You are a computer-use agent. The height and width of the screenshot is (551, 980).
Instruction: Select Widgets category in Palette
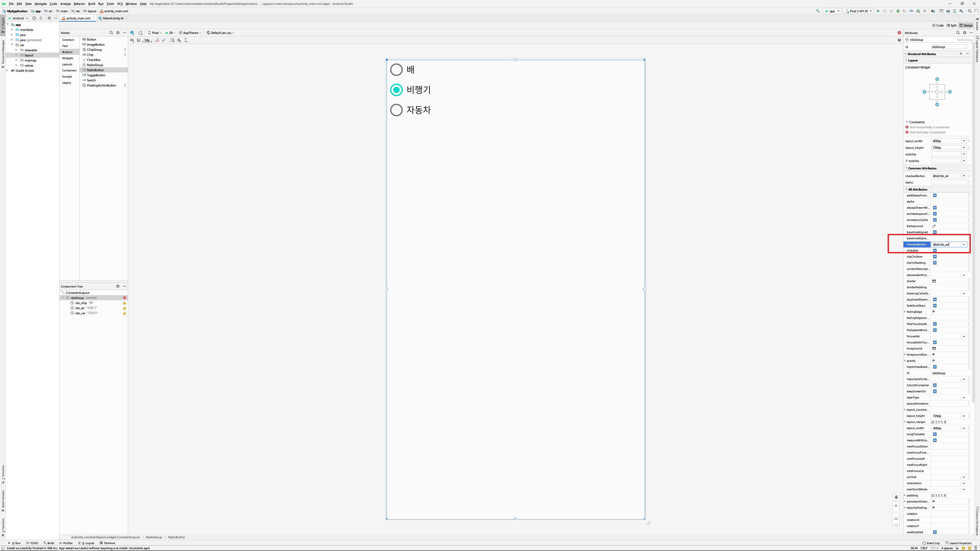click(x=68, y=58)
